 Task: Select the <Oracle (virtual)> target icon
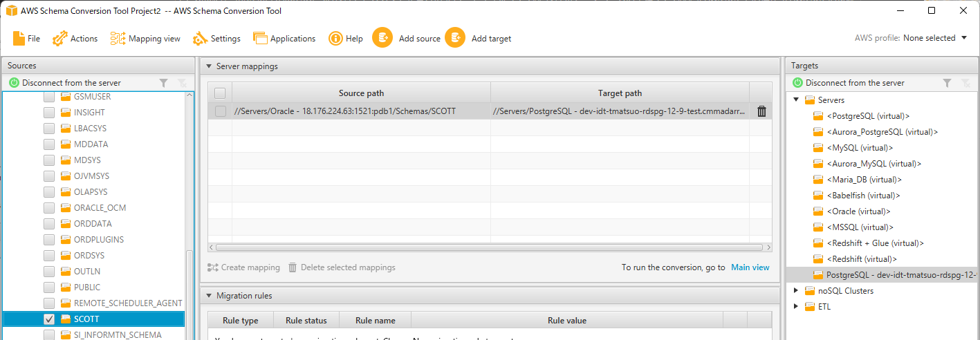tap(819, 211)
